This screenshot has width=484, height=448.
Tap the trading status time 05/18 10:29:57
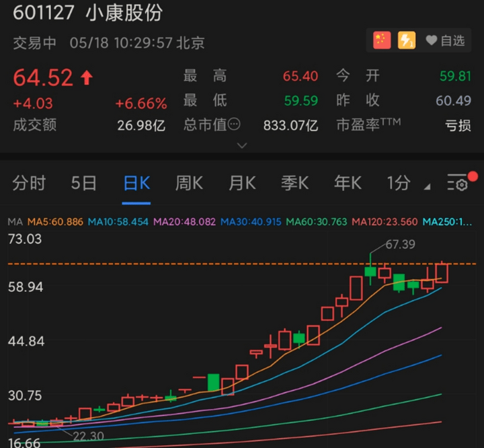click(x=121, y=43)
